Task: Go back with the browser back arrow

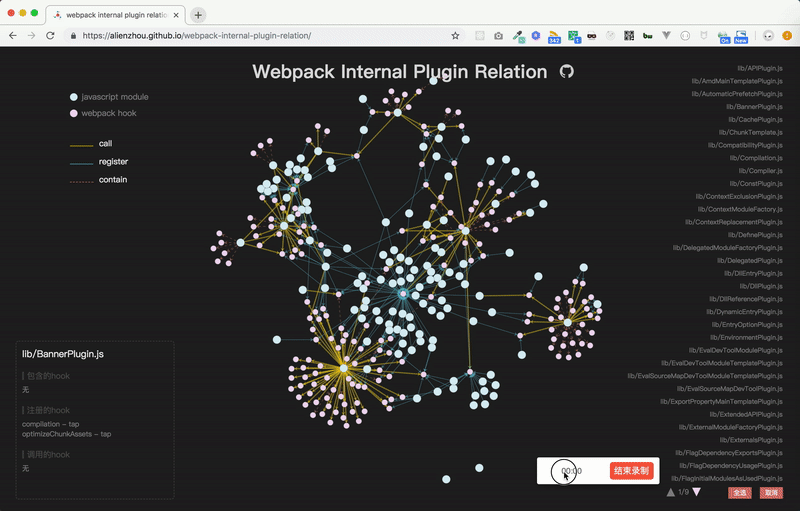Action: tap(13, 36)
